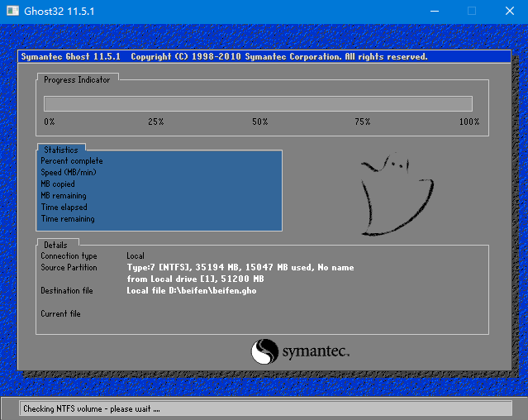Click the Local connection value

tap(136, 255)
